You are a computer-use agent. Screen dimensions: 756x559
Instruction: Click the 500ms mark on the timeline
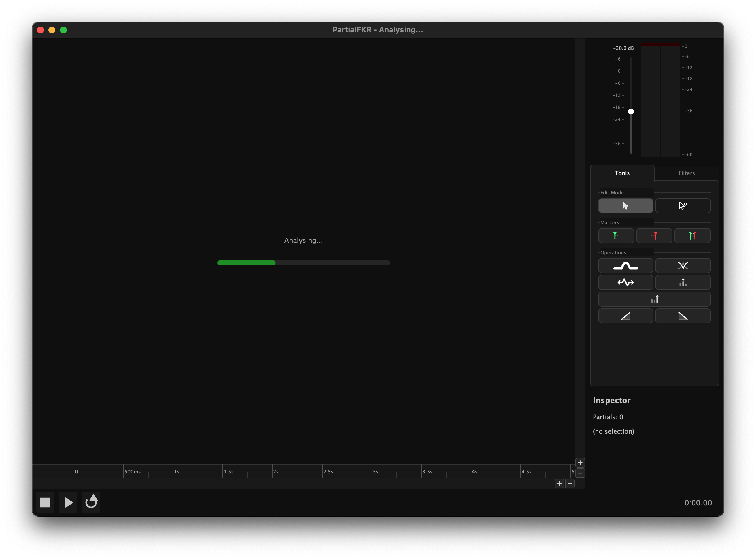click(132, 471)
